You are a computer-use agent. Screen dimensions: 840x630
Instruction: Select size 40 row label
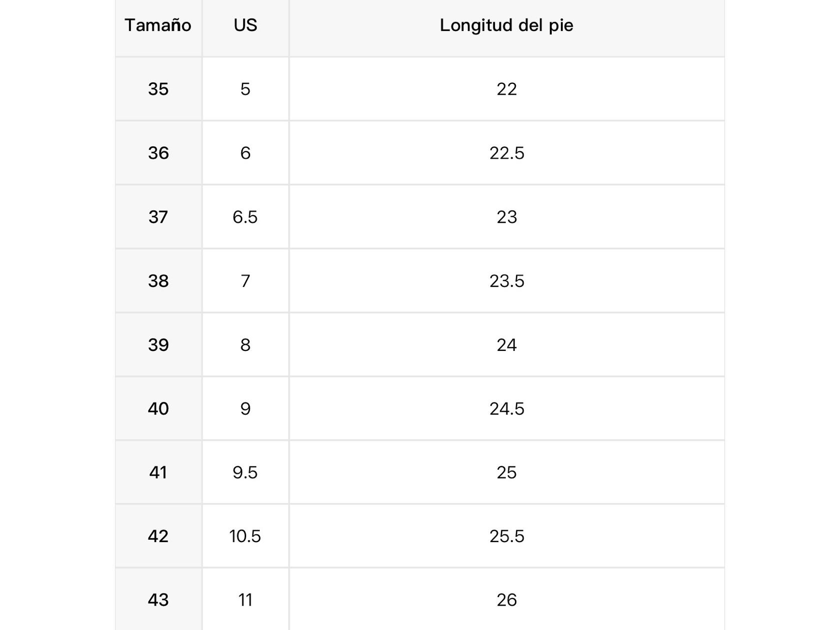click(158, 408)
